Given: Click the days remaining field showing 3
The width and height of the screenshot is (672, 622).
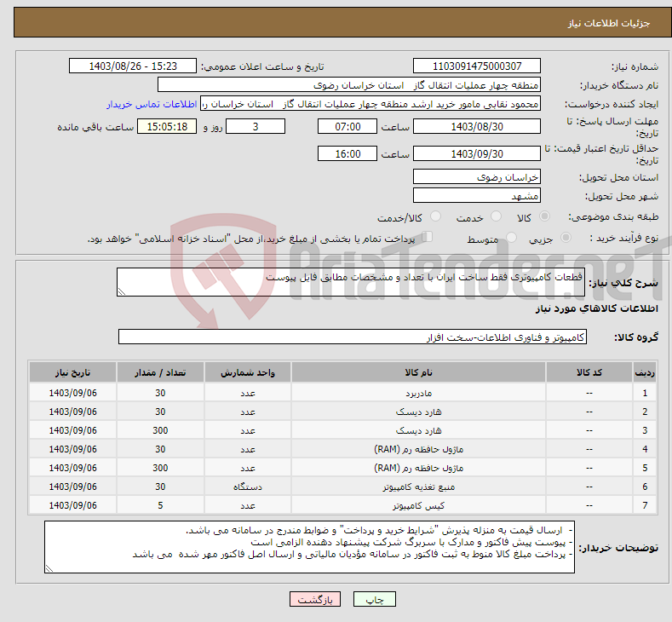Looking at the screenshot, I should point(256,127).
